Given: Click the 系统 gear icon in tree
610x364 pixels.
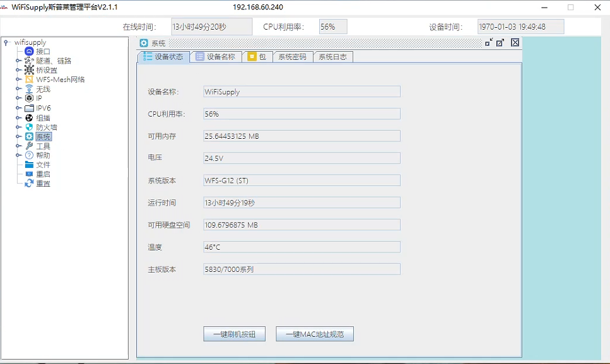Looking at the screenshot, I should tap(29, 136).
